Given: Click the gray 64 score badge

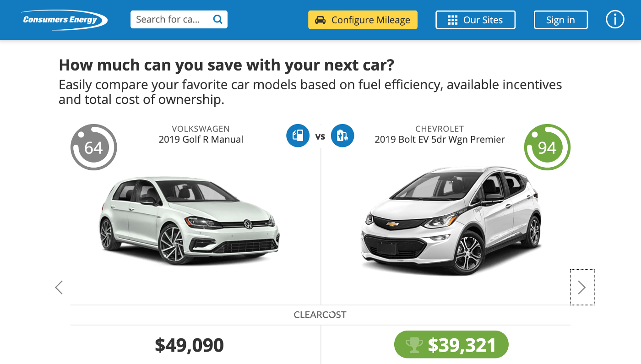Looking at the screenshot, I should (x=93, y=147).
